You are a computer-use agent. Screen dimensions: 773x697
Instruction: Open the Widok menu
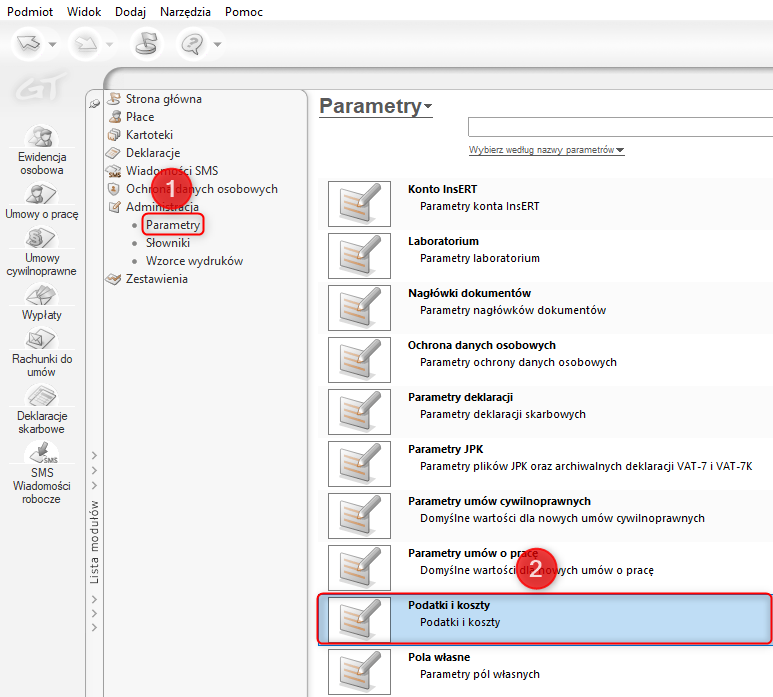[x=84, y=11]
